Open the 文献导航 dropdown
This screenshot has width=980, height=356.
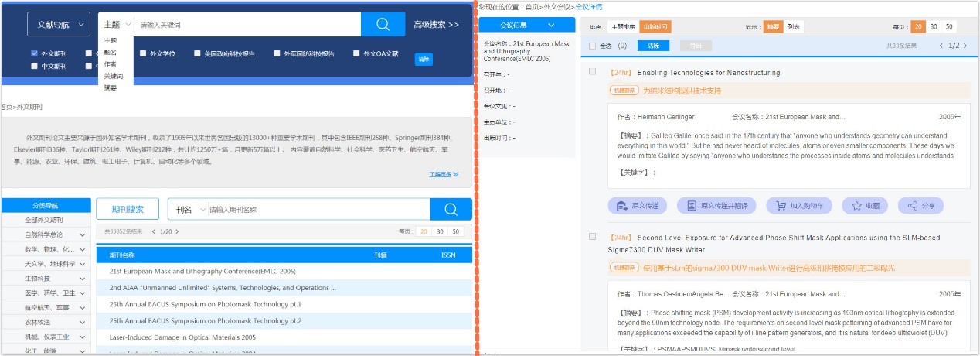(x=58, y=25)
